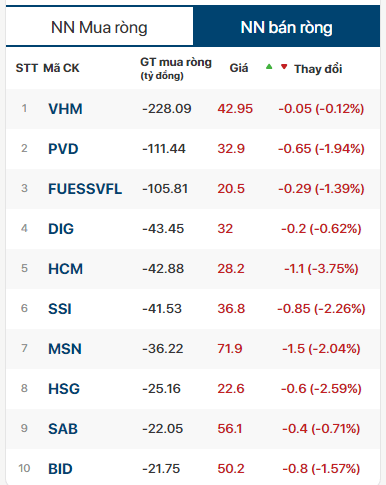Click the GT mua ròng column header
Image resolution: width=386 pixels, height=485 pixels.
tap(176, 68)
